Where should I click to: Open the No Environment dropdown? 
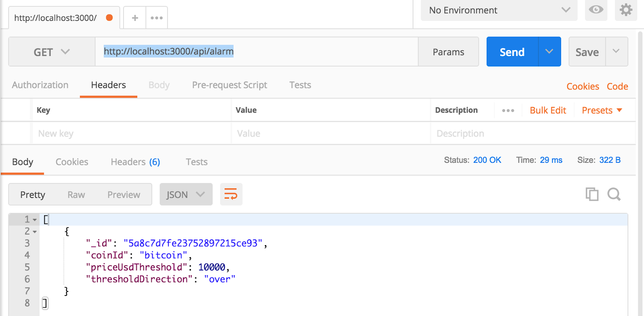tap(499, 10)
